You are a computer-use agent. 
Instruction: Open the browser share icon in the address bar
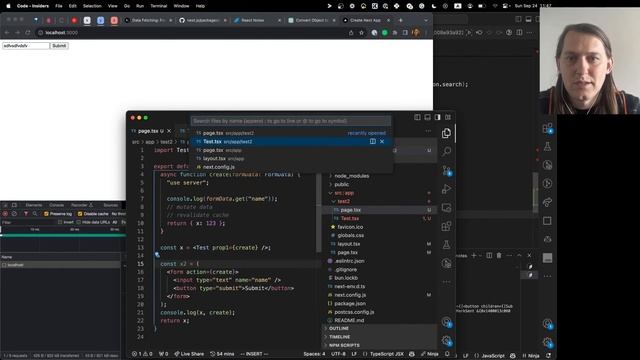coord(351,33)
